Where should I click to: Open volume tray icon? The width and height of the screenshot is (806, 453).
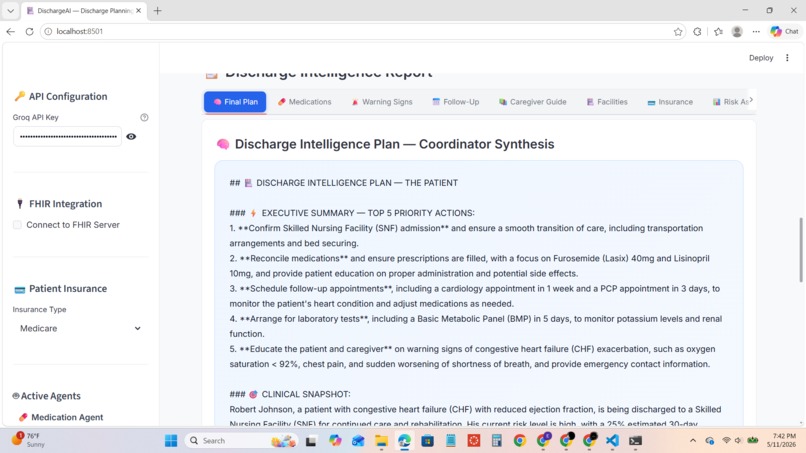(x=738, y=441)
